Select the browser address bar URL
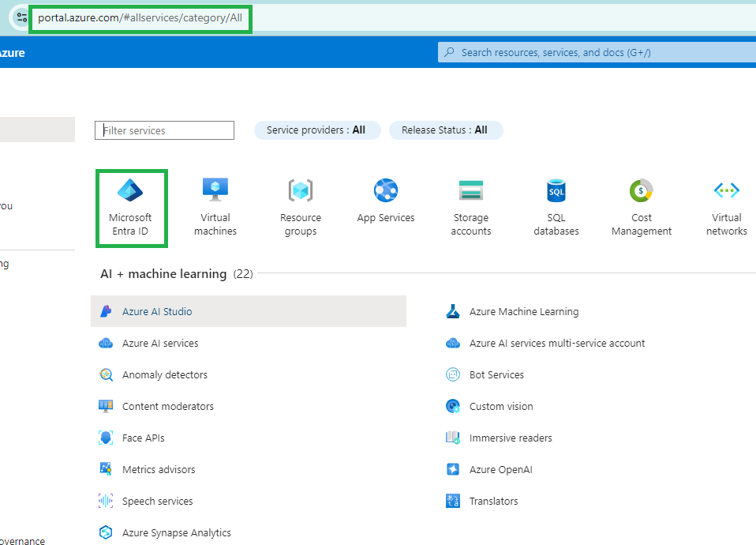Viewport: 756px width, 545px height. point(140,18)
